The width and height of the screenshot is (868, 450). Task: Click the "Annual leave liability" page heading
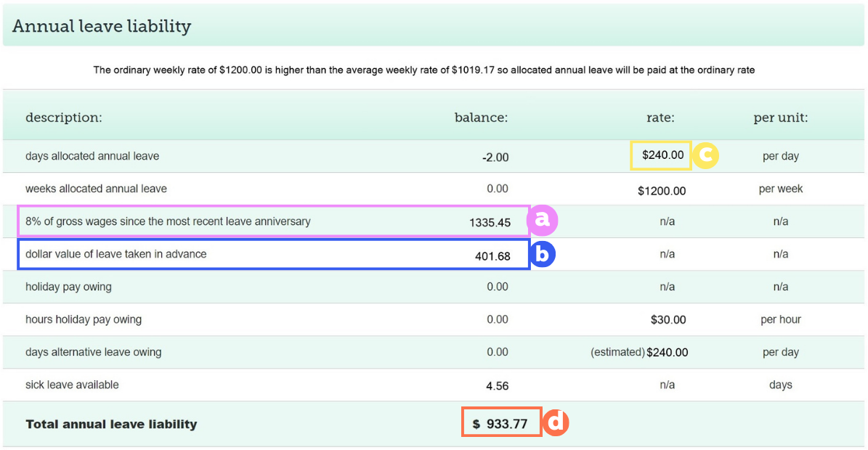101,25
